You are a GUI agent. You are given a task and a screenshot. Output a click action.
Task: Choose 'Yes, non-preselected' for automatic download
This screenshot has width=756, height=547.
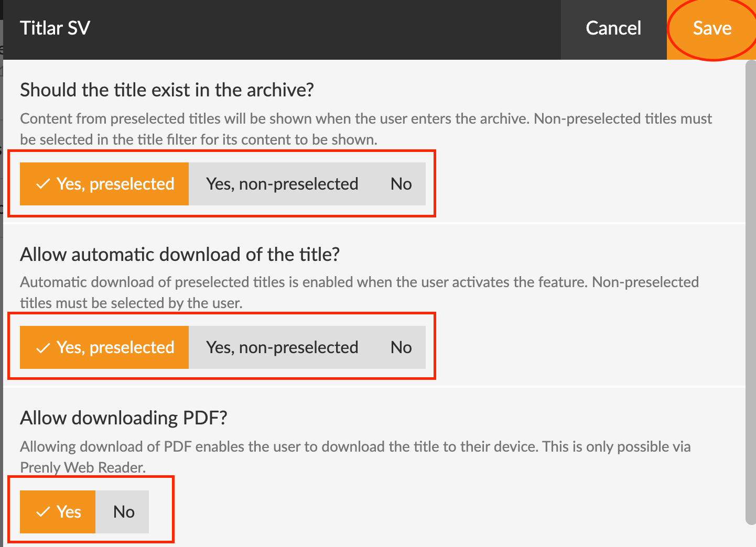click(282, 347)
